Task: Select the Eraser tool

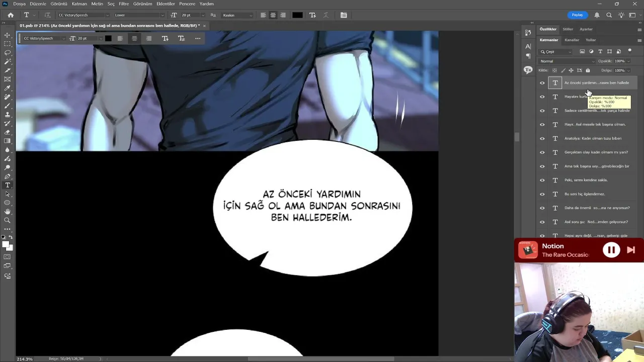Action: (x=7, y=132)
